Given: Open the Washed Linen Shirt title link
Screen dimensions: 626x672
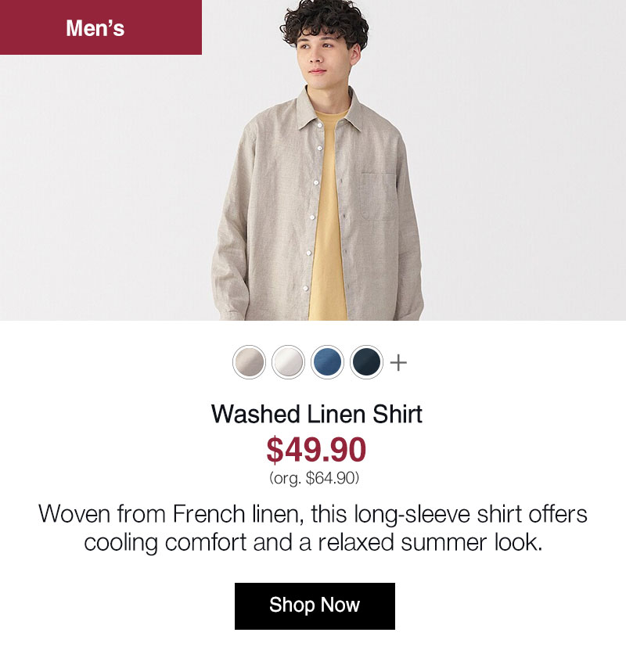Looking at the screenshot, I should click(317, 414).
